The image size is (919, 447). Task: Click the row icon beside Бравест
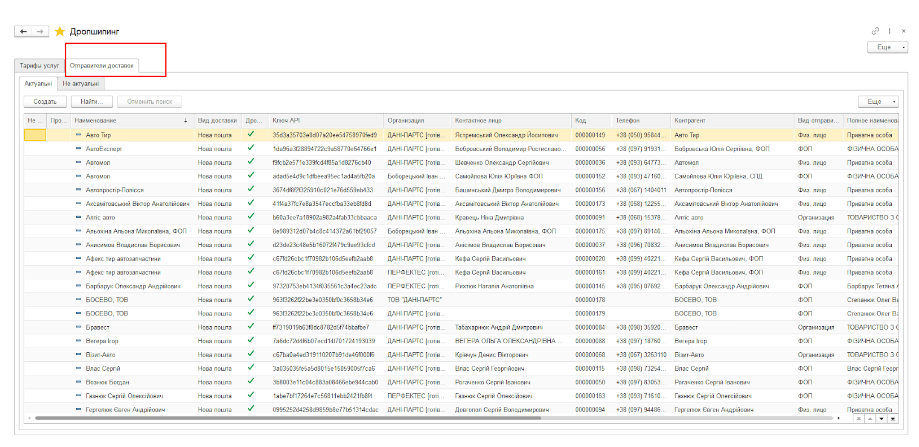pos(79,326)
